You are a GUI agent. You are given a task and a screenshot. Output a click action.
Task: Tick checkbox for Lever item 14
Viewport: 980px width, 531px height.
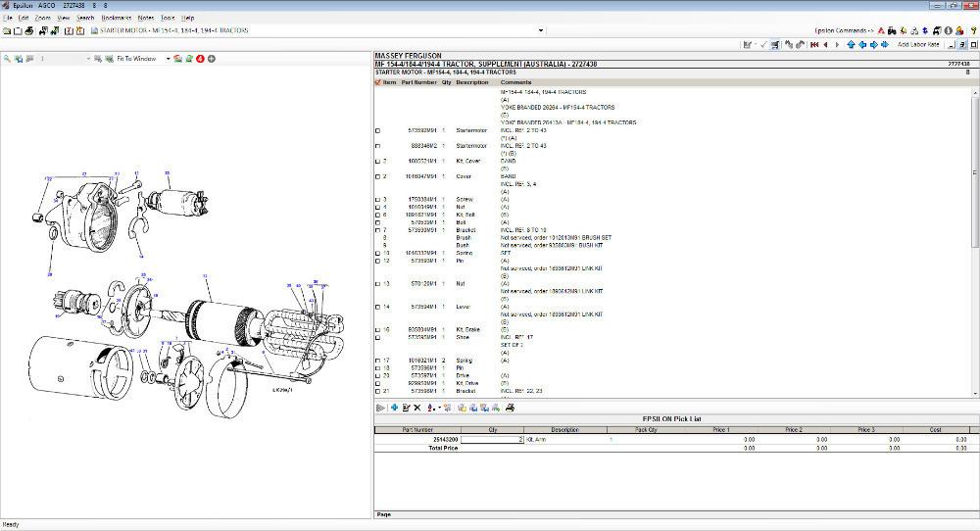click(377, 308)
